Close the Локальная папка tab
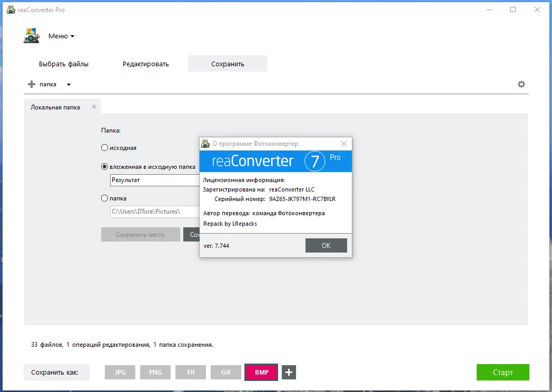552x392 pixels. pyautogui.click(x=94, y=106)
